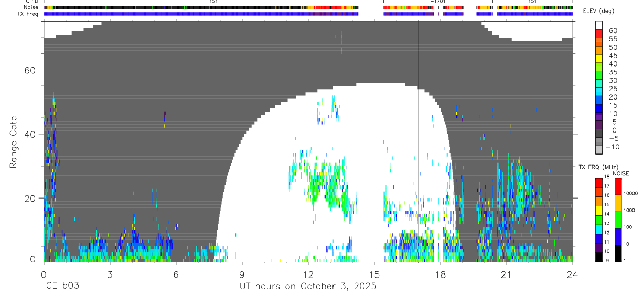The height and width of the screenshot is (297, 644).
Task: Click the "UT hours on October 3, 2025" axis title
Action: click(x=308, y=287)
